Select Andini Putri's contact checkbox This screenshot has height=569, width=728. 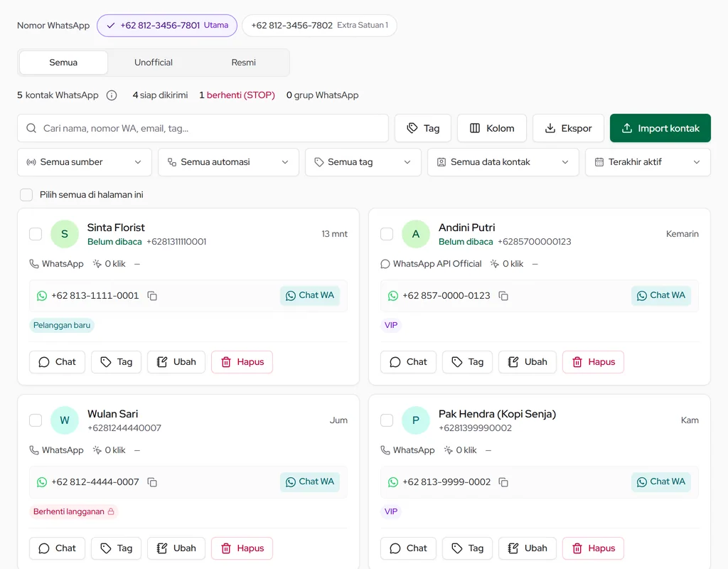387,234
